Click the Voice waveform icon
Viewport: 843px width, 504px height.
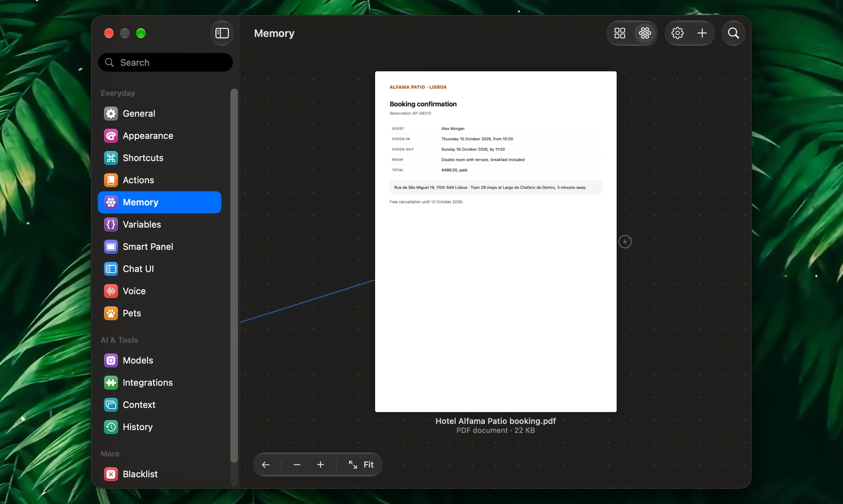pos(111,291)
